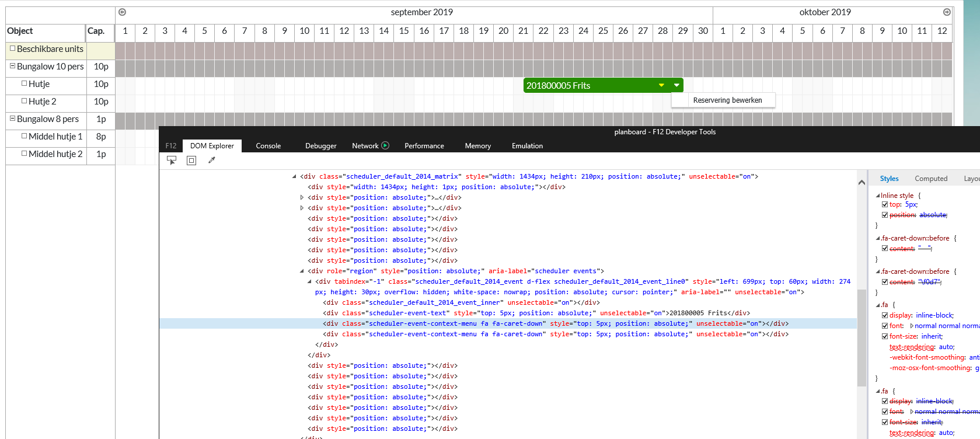Toggle the box model highlight icon
The height and width of the screenshot is (439, 980).
pos(191,160)
